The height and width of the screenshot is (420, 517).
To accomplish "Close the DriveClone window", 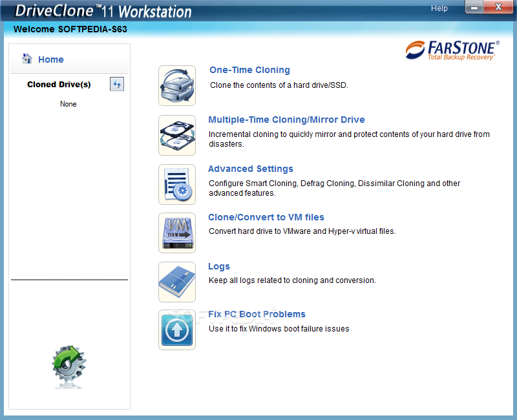I will coord(498,7).
